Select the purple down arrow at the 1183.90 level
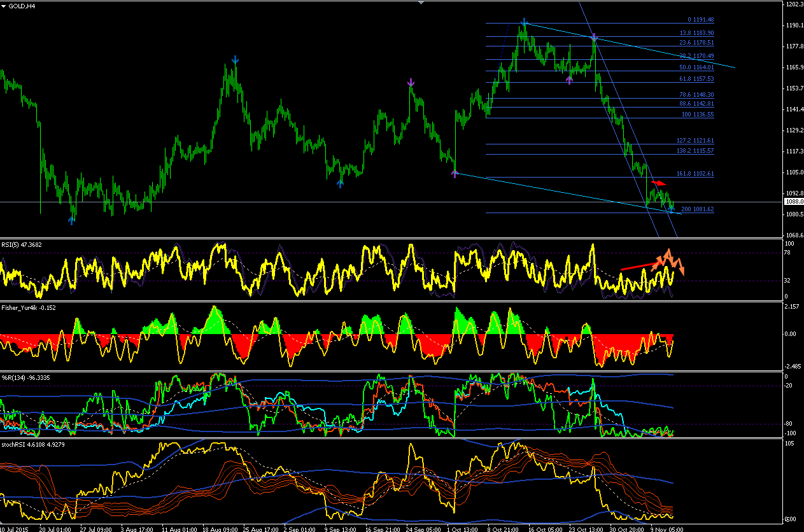Image resolution: width=804 pixels, height=532 pixels. (593, 38)
